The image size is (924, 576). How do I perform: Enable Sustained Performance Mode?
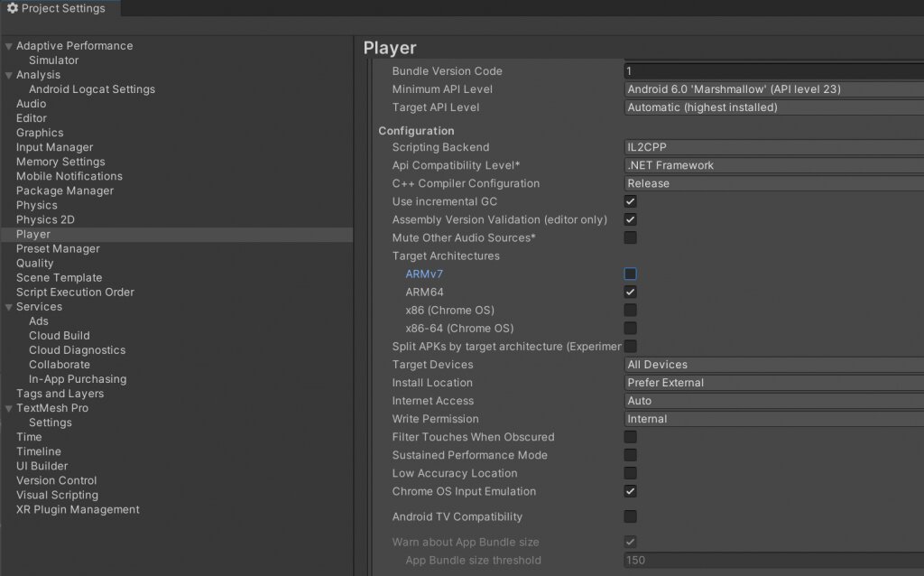click(x=630, y=455)
